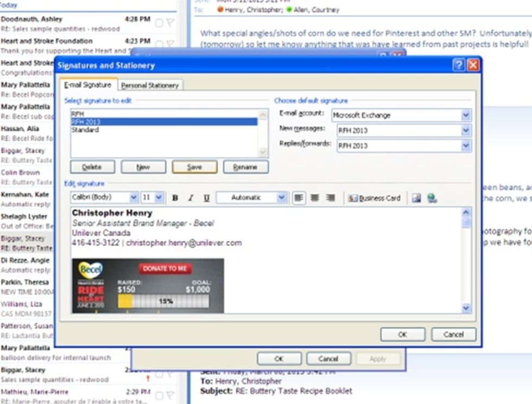The image size is (532, 404).
Task: Open the font size dropdown
Action: pos(159,197)
